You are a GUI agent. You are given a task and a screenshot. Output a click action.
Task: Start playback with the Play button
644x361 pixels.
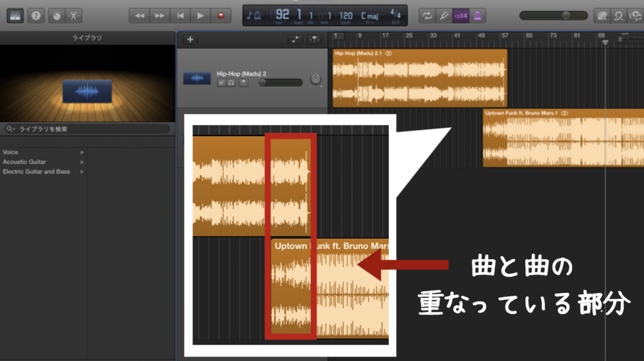pos(201,16)
